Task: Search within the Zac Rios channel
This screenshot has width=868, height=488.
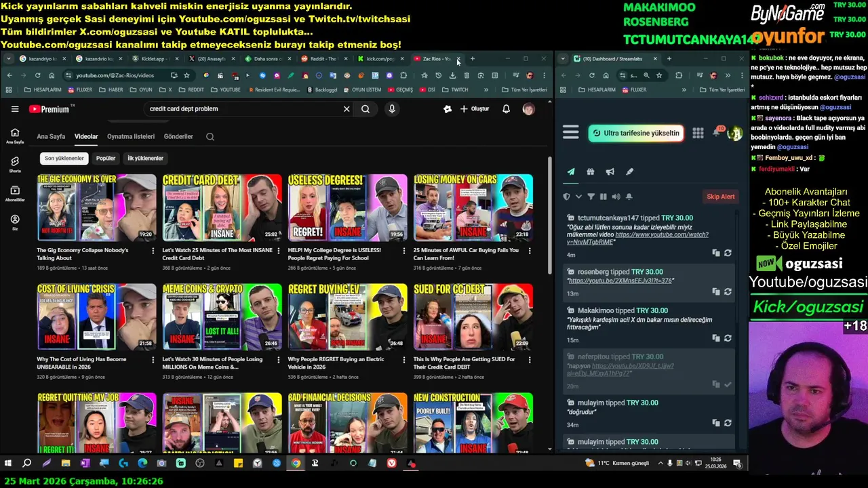Action: pos(210,136)
